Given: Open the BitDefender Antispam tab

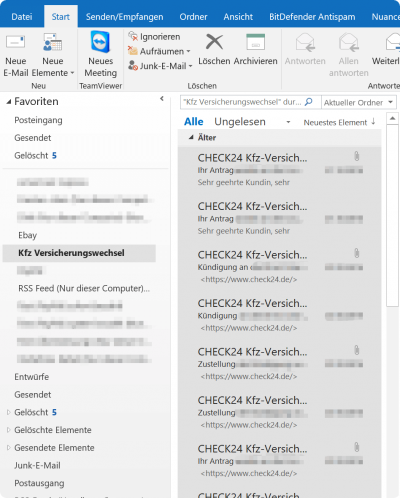Looking at the screenshot, I should (312, 17).
